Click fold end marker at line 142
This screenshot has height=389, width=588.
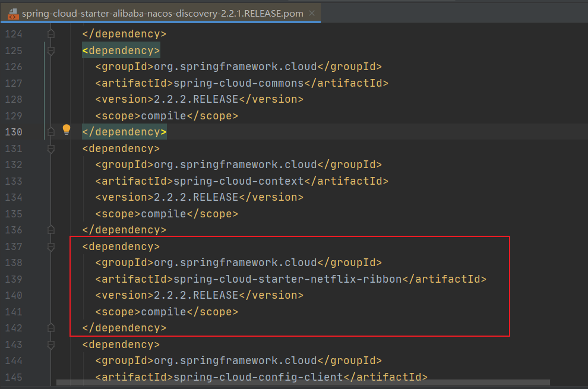pos(51,328)
